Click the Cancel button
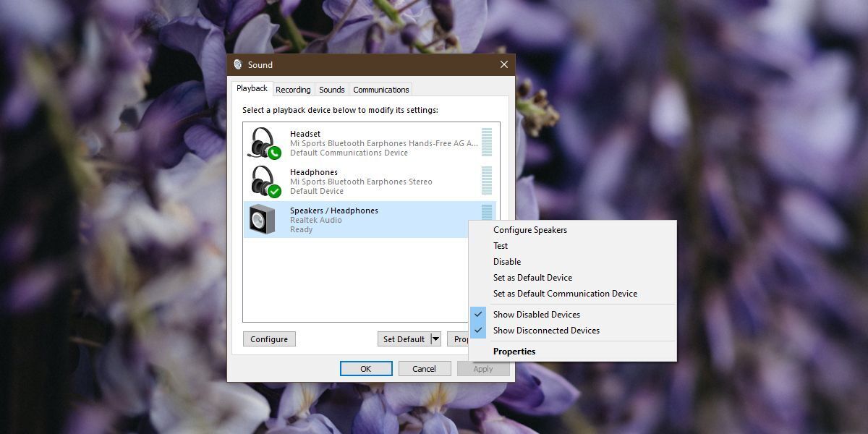Screen dimensions: 868x434 pos(424,368)
